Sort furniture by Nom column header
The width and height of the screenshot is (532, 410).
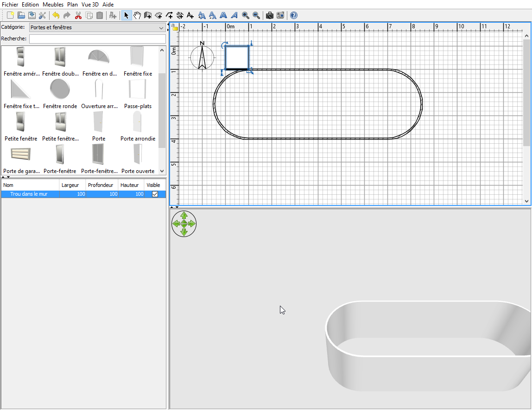click(x=30, y=185)
